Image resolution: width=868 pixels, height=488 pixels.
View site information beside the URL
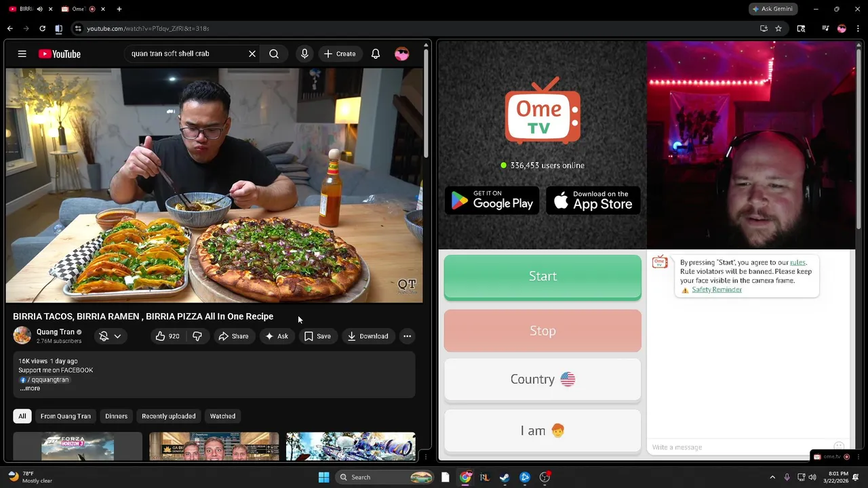tap(78, 28)
